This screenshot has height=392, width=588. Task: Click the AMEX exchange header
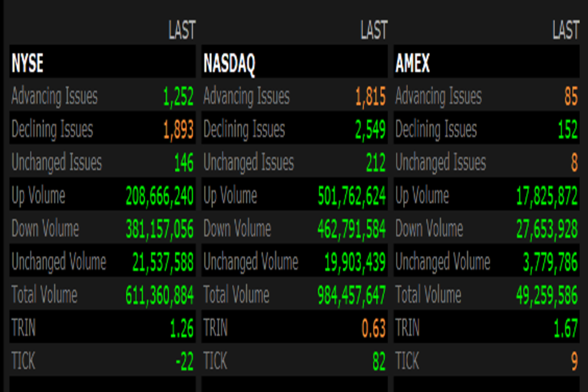click(x=412, y=63)
